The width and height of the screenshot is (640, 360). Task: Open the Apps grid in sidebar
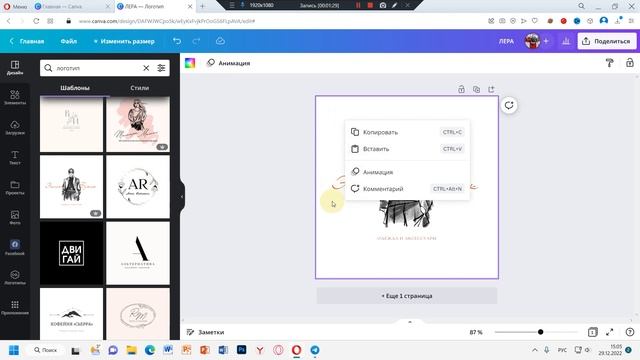(x=15, y=308)
